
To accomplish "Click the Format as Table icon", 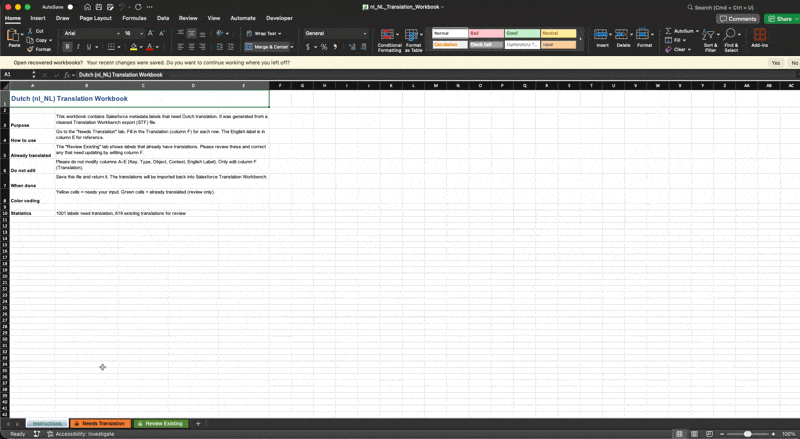I will [x=411, y=35].
